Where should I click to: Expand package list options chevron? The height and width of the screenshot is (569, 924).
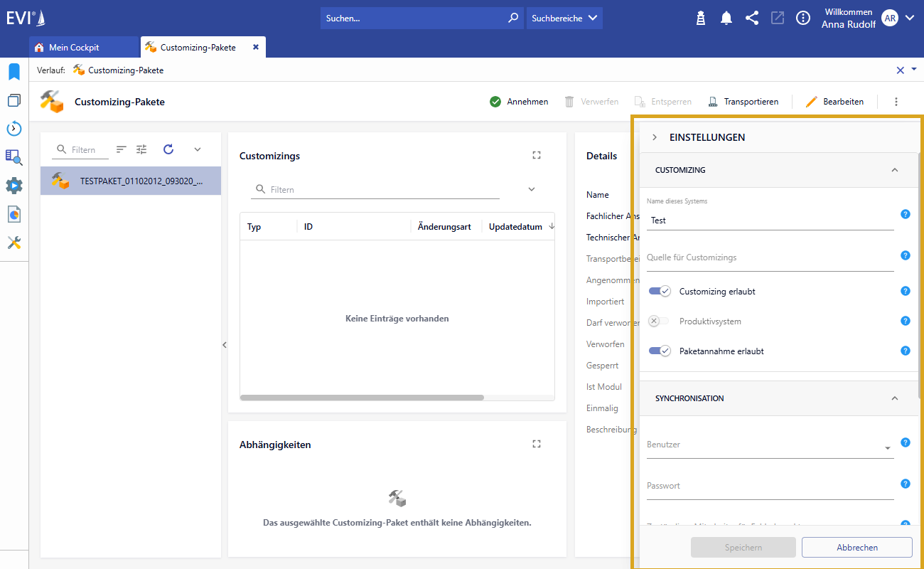198,149
